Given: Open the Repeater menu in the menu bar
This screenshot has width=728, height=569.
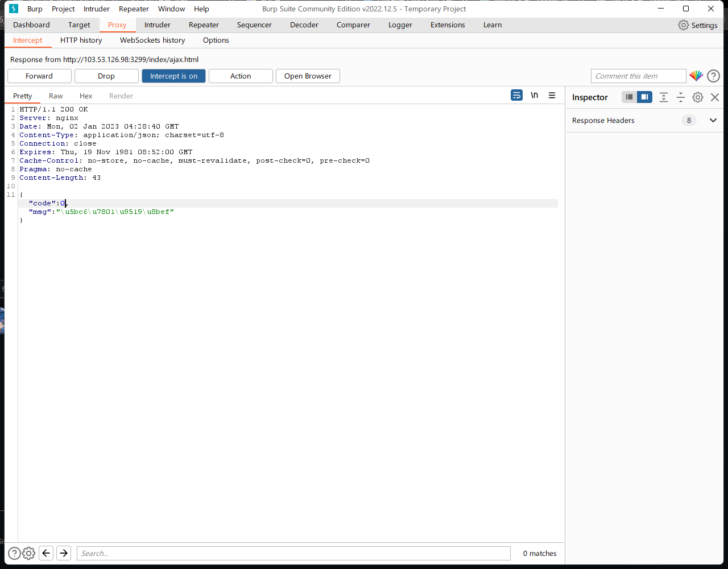Looking at the screenshot, I should [134, 9].
